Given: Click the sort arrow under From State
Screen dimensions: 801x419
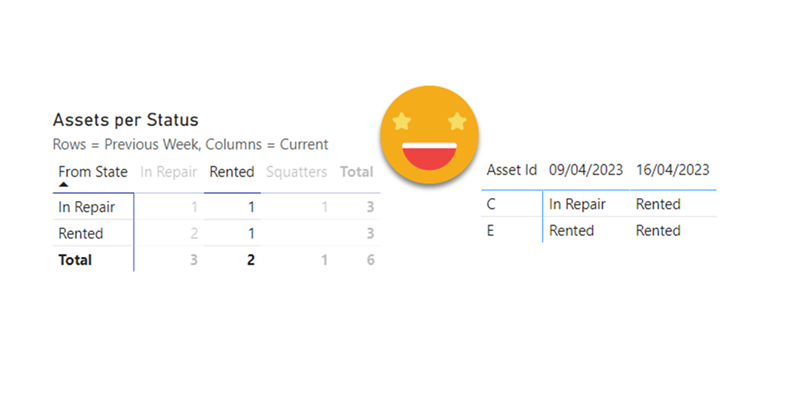Looking at the screenshot, I should [x=63, y=184].
